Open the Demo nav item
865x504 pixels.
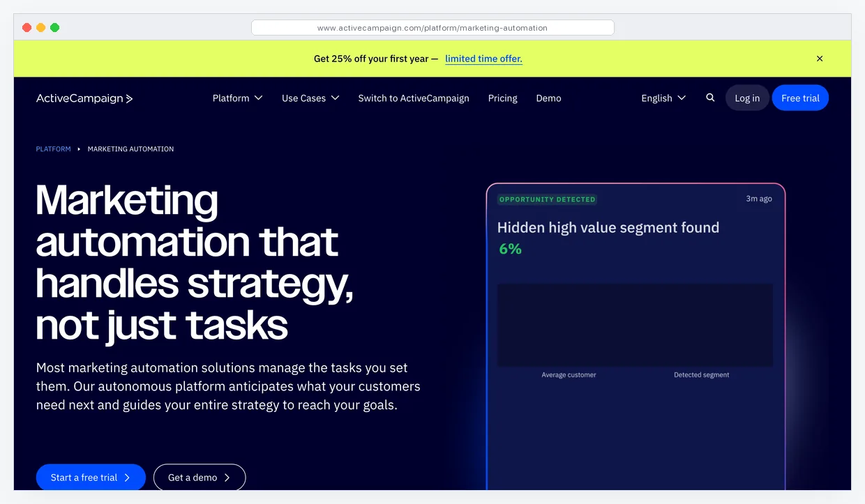[x=548, y=98]
